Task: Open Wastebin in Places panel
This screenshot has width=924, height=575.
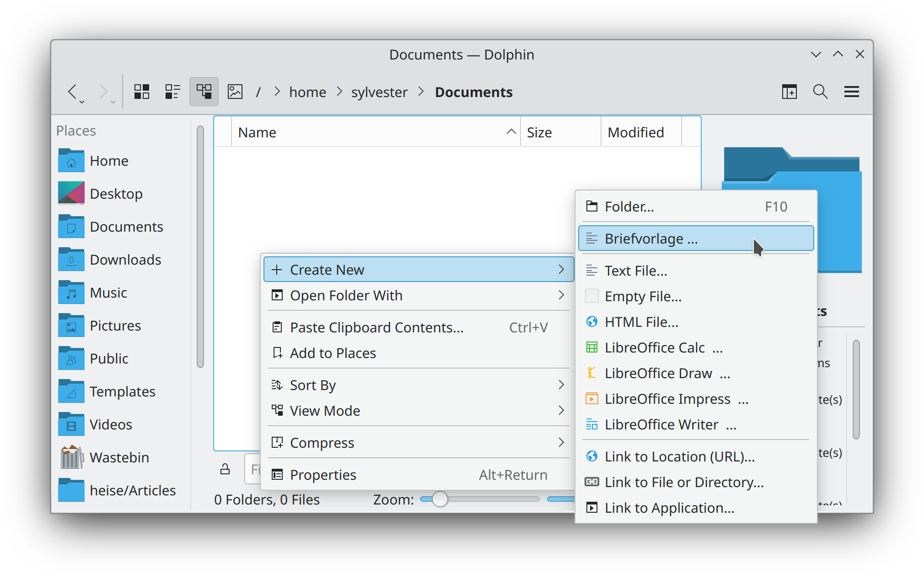Action: pyautogui.click(x=119, y=457)
